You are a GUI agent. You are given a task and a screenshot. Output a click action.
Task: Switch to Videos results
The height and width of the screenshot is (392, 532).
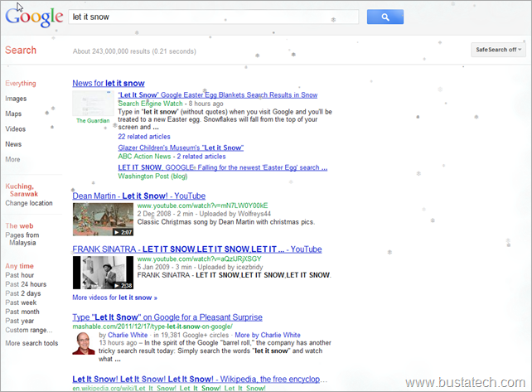(15, 129)
